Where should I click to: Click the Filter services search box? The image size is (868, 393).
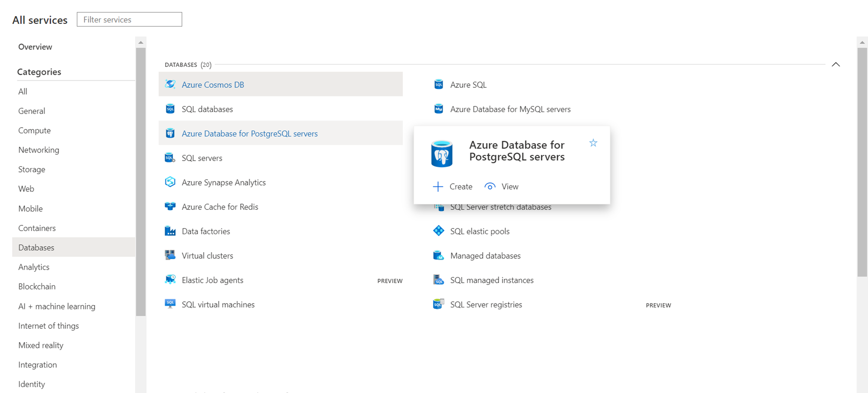click(x=129, y=20)
